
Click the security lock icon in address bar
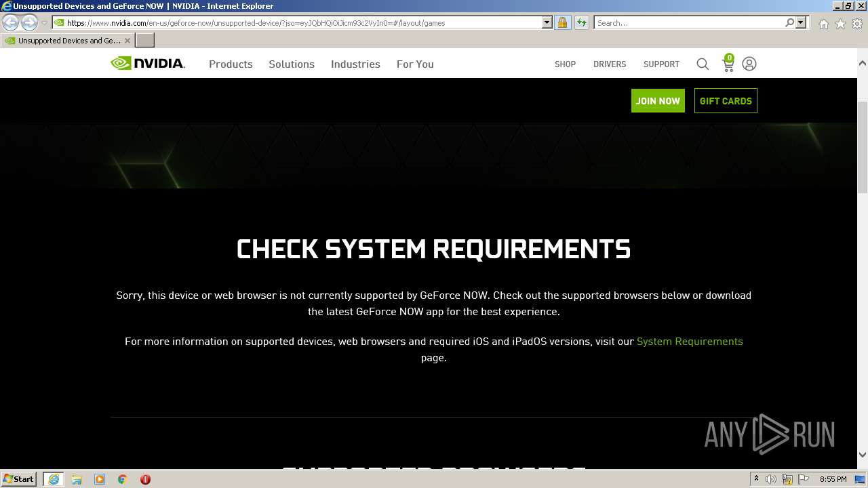point(562,22)
